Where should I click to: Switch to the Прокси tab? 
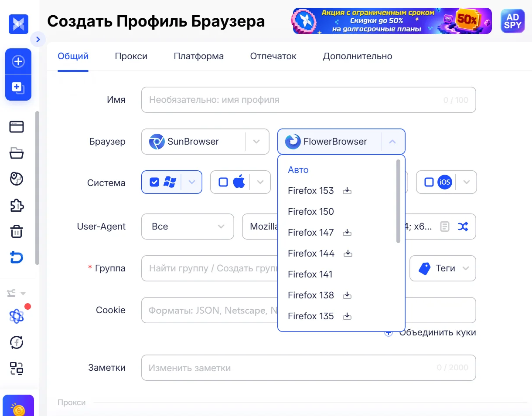coord(131,56)
